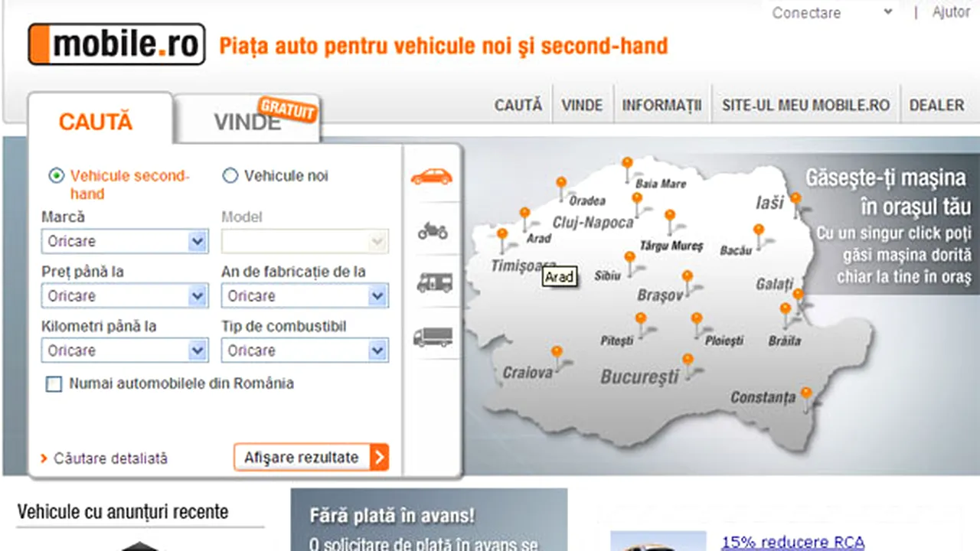Switch to the CAUTĂ search tab
The image size is (980, 551).
click(96, 122)
